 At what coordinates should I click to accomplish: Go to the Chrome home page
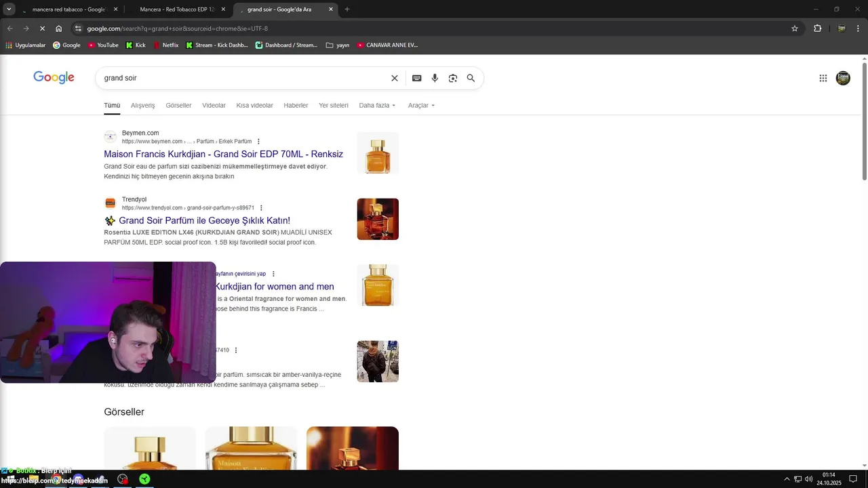point(59,28)
